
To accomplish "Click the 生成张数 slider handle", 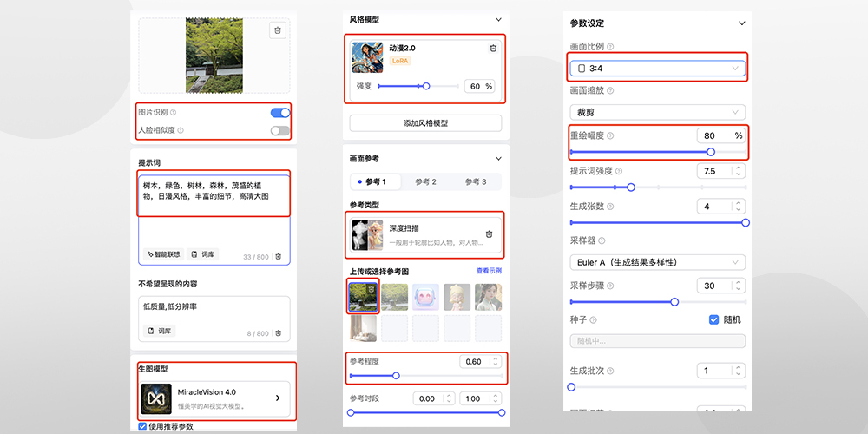I will coord(745,222).
